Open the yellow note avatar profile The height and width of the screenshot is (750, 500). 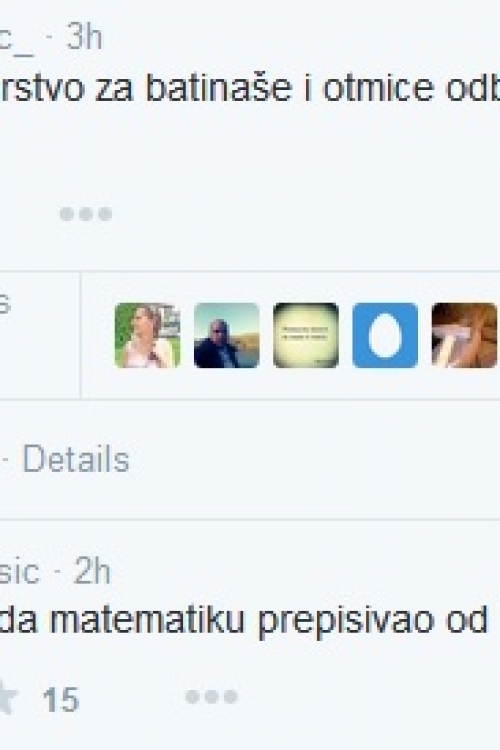coord(306,335)
